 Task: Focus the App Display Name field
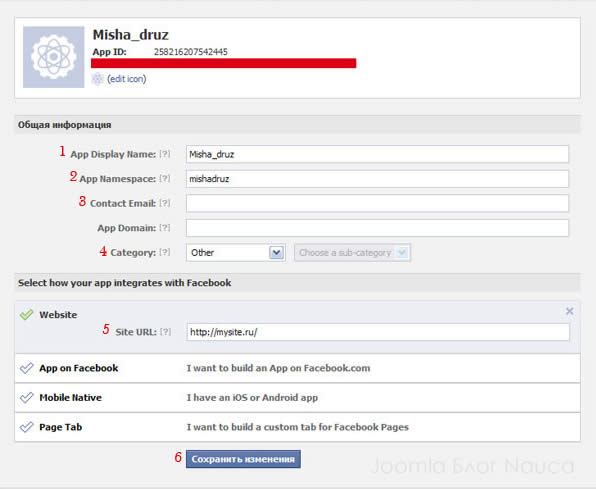coord(377,154)
